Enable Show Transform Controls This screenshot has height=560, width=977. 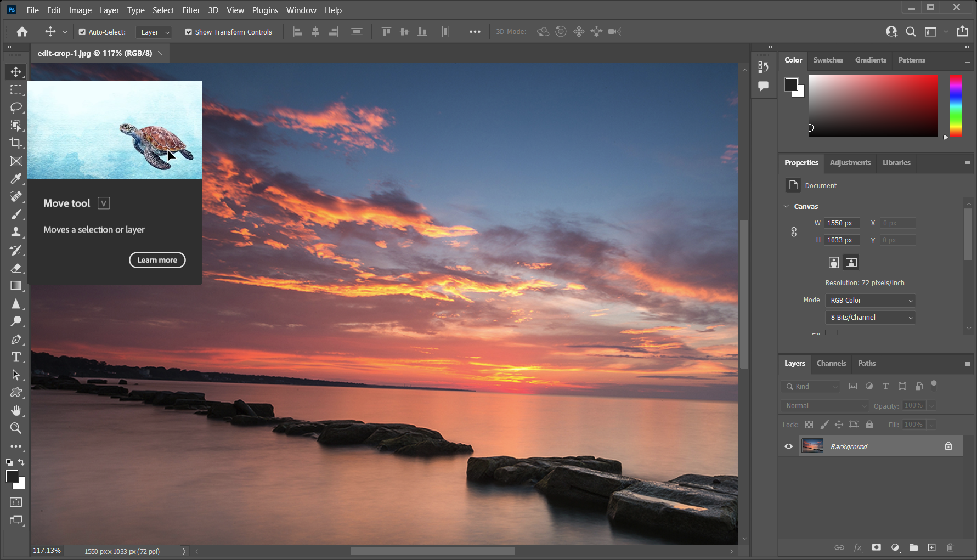189,32
